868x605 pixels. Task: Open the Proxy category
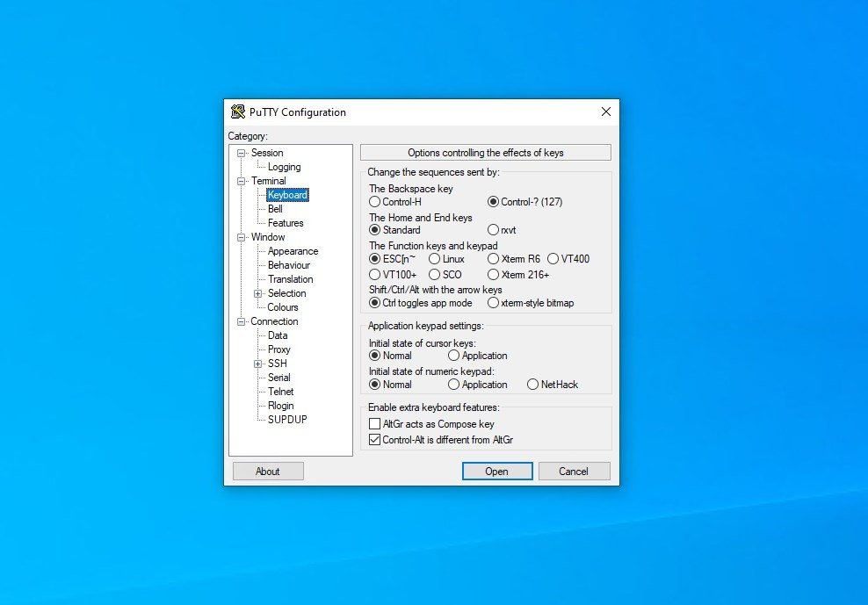pos(279,349)
